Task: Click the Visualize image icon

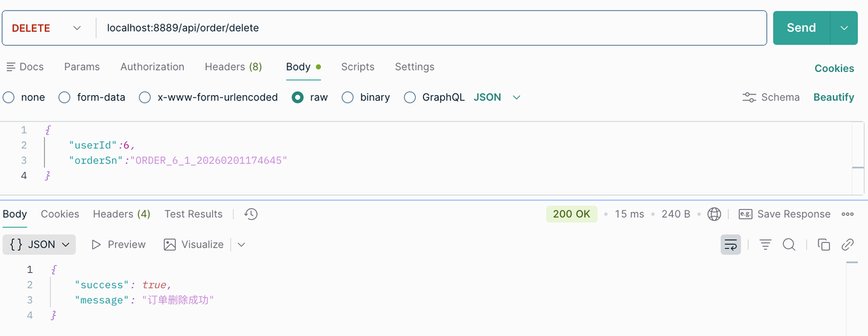Action: (170, 244)
